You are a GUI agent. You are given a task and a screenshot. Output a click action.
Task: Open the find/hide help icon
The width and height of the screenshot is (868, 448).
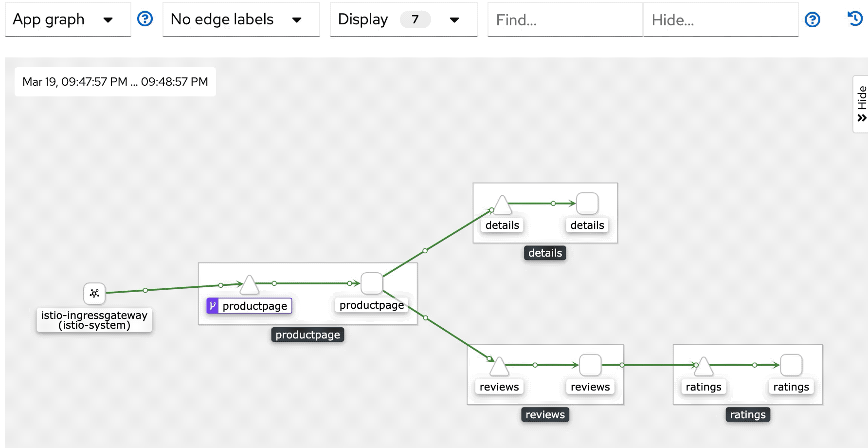813,19
